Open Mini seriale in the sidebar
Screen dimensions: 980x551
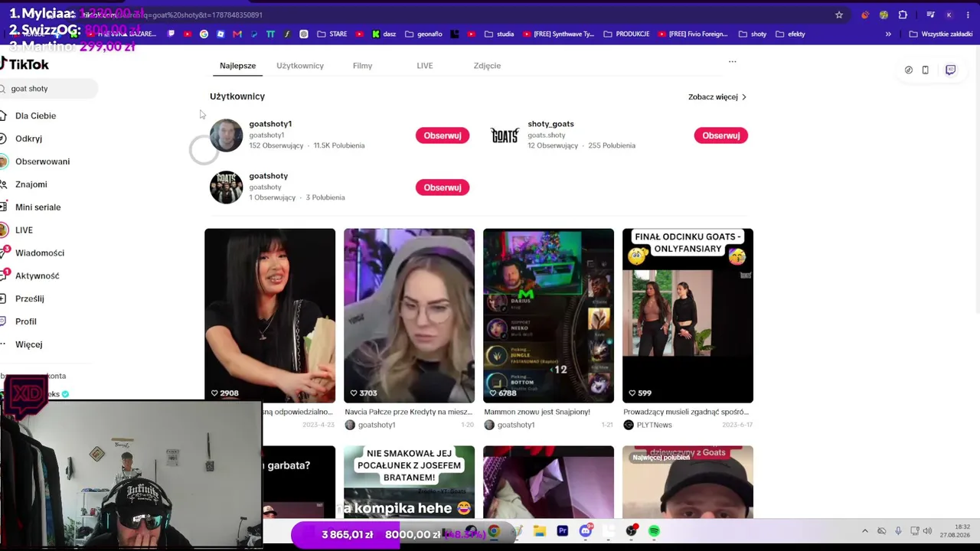(x=38, y=207)
